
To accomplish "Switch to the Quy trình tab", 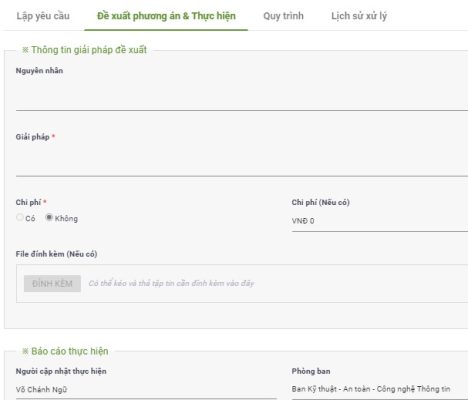I will click(x=283, y=16).
